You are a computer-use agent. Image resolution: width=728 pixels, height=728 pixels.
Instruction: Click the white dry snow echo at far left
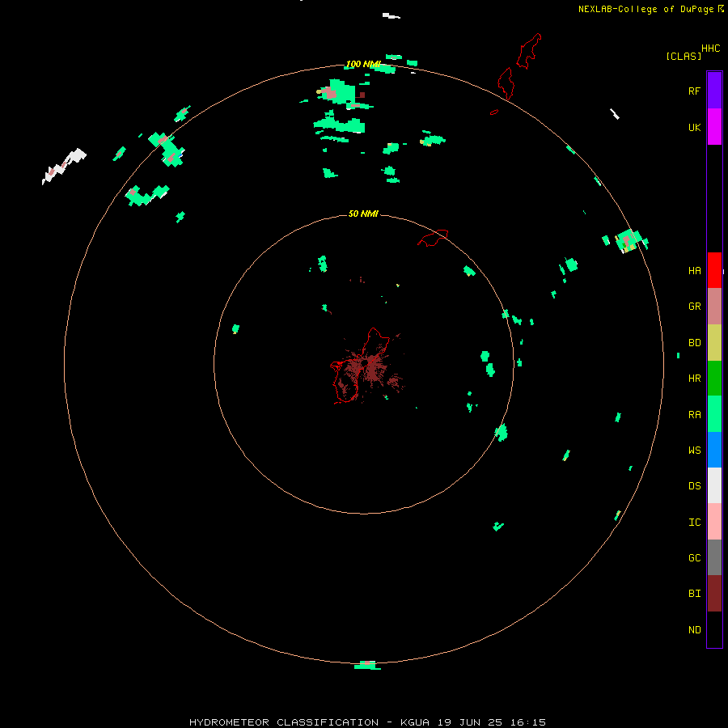coord(64,166)
